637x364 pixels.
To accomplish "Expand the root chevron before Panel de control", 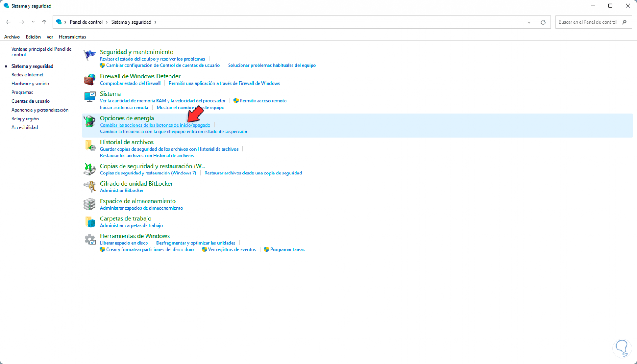I will point(66,22).
